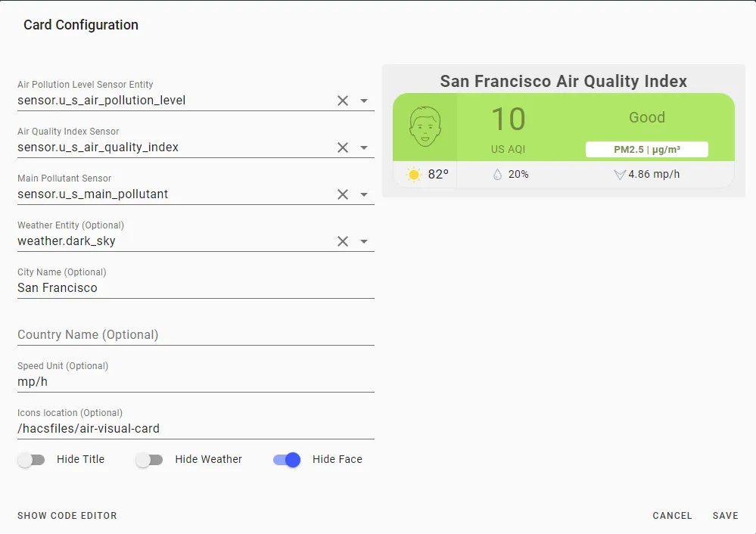Enable the Hide Title toggle
The height and width of the screenshot is (534, 756).
coord(31,460)
